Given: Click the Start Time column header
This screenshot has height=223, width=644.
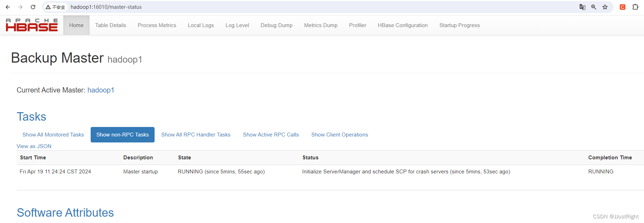Looking at the screenshot, I should coord(33,158).
